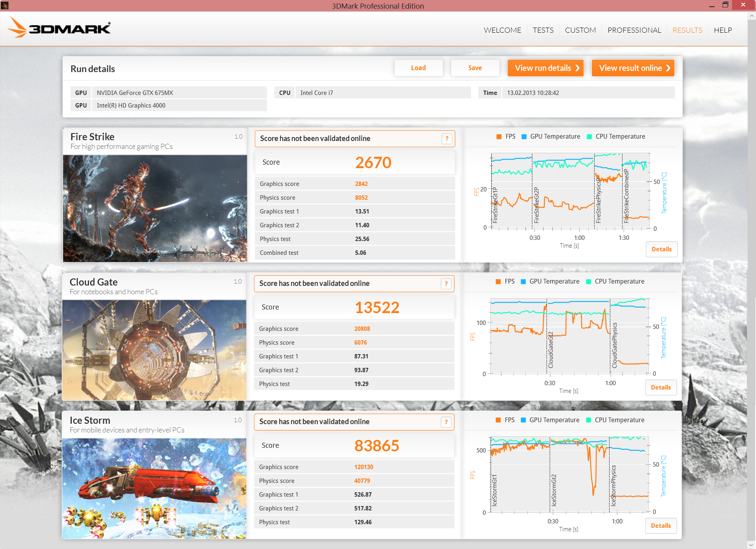Image resolution: width=756 pixels, height=549 pixels.
Task: Click Cloud Gate Physics score 6076
Action: click(x=360, y=343)
